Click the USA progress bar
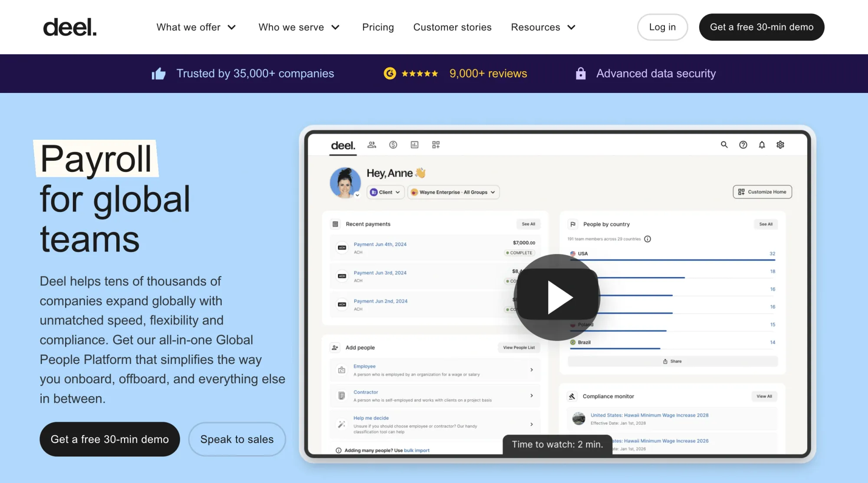Screen dimensions: 868x483 point(672,260)
